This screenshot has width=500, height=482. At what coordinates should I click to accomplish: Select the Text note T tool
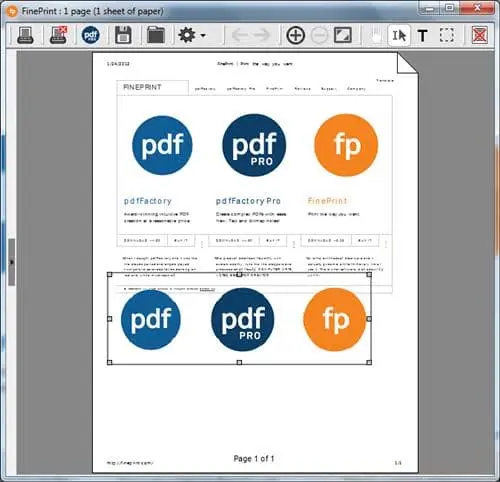(422, 35)
